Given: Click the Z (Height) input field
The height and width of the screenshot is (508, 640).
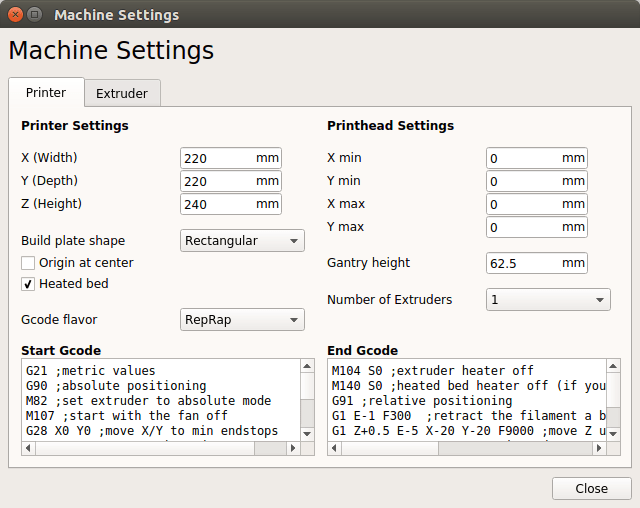Looking at the screenshot, I should point(218,204).
